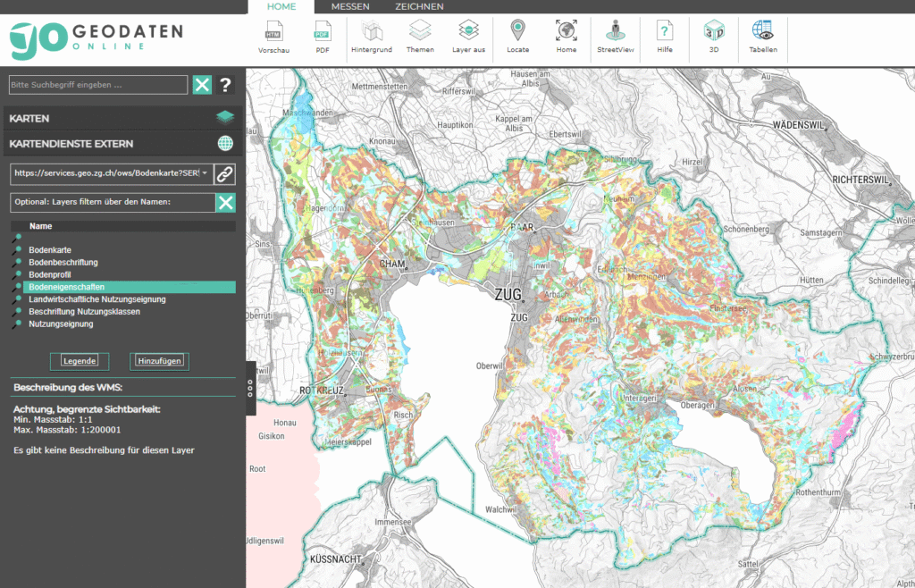915x588 pixels.
Task: Reset the map with the Home globe icon
Action: (x=566, y=34)
